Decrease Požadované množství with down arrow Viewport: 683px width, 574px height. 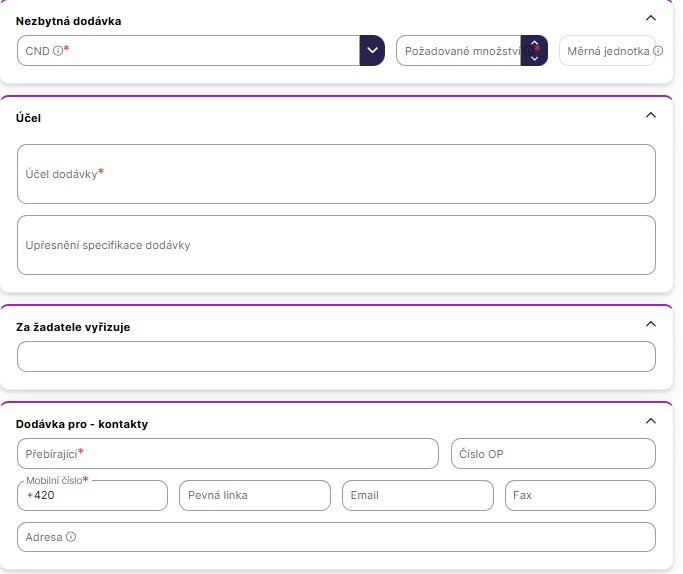tap(535, 59)
